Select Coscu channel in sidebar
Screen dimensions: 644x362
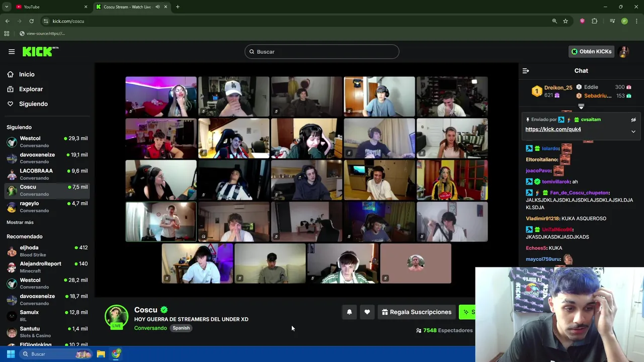[47, 191]
